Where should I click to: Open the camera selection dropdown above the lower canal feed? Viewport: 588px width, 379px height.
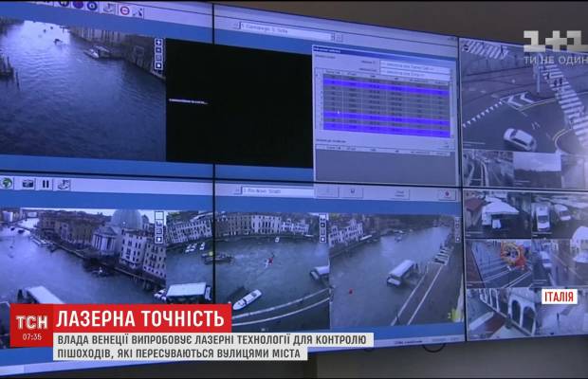coord(278,191)
